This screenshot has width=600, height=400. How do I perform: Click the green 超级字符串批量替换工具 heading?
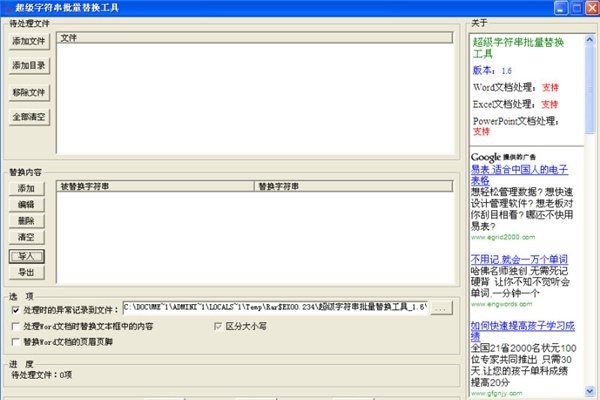pyautogui.click(x=518, y=48)
